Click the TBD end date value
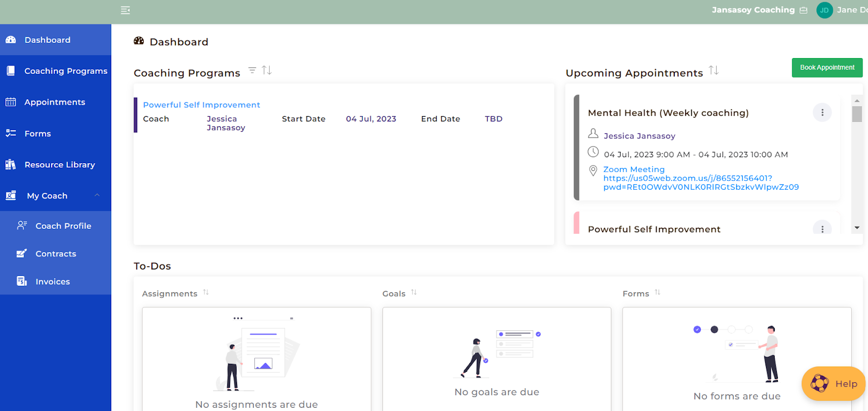 point(494,119)
